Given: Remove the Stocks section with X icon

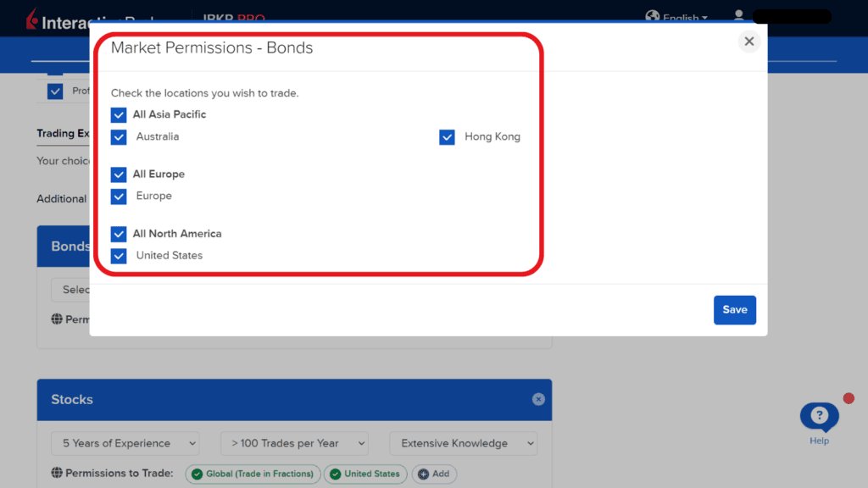Looking at the screenshot, I should pyautogui.click(x=538, y=399).
